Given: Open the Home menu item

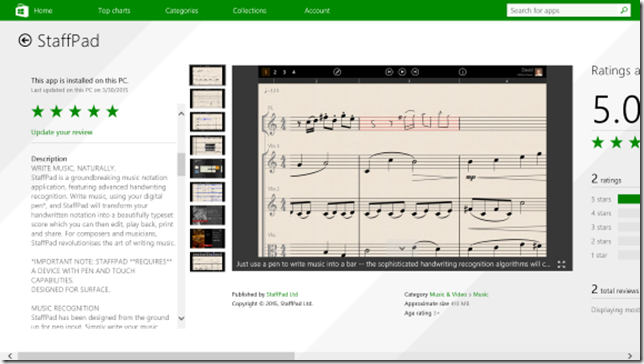Looking at the screenshot, I should 43,11.
